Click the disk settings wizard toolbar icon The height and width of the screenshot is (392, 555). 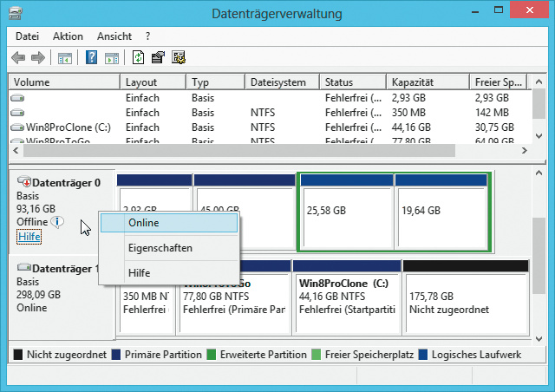pyautogui.click(x=179, y=58)
